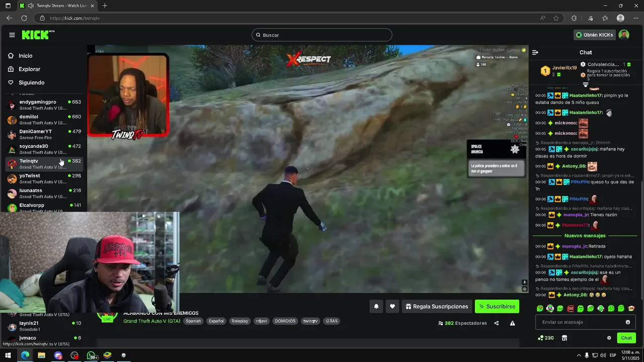Open chat settings gear
The image size is (644, 362).
609,338
